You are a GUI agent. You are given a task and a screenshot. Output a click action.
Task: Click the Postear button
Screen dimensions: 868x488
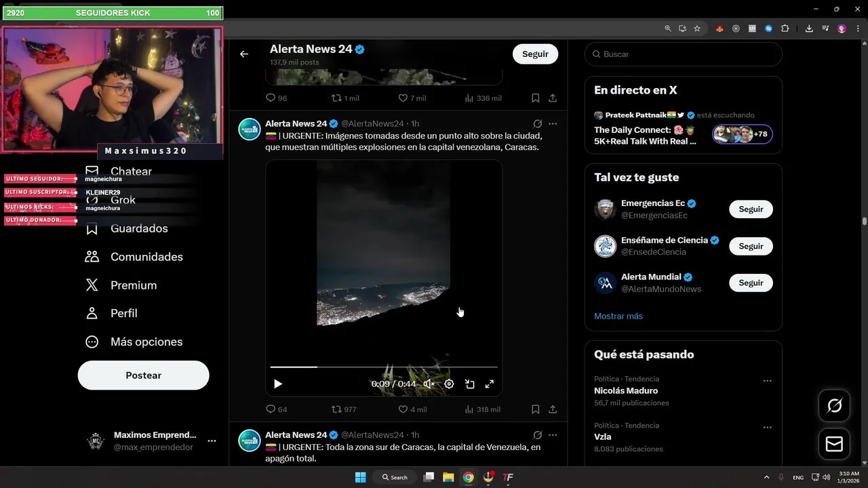coord(144,375)
